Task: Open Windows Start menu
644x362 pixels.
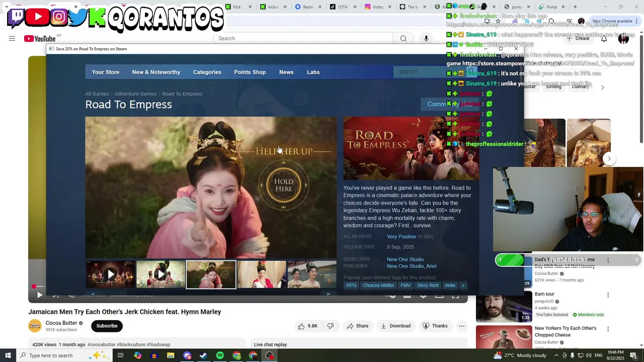Action: point(8,355)
